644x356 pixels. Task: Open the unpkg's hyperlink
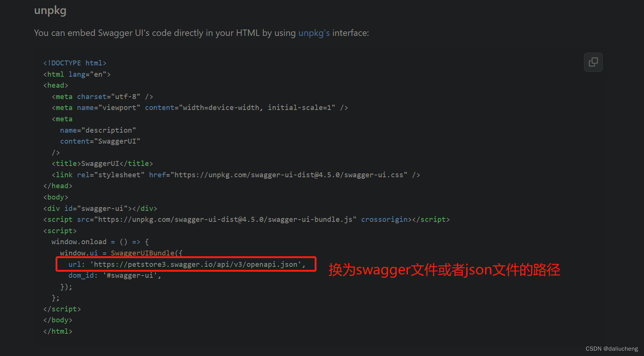click(314, 33)
